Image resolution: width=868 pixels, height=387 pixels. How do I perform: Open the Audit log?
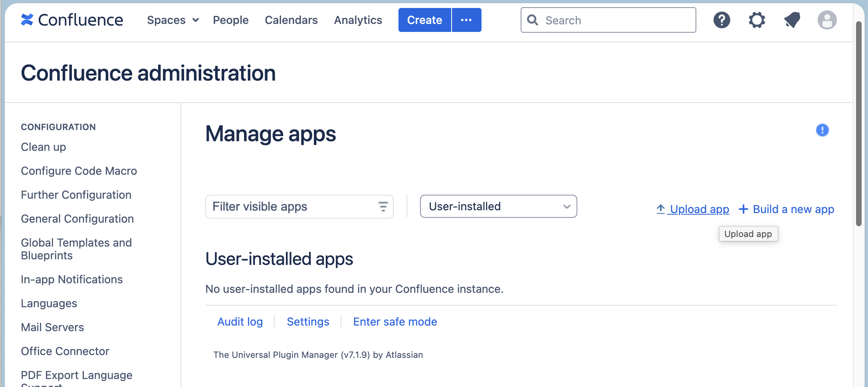(x=240, y=322)
